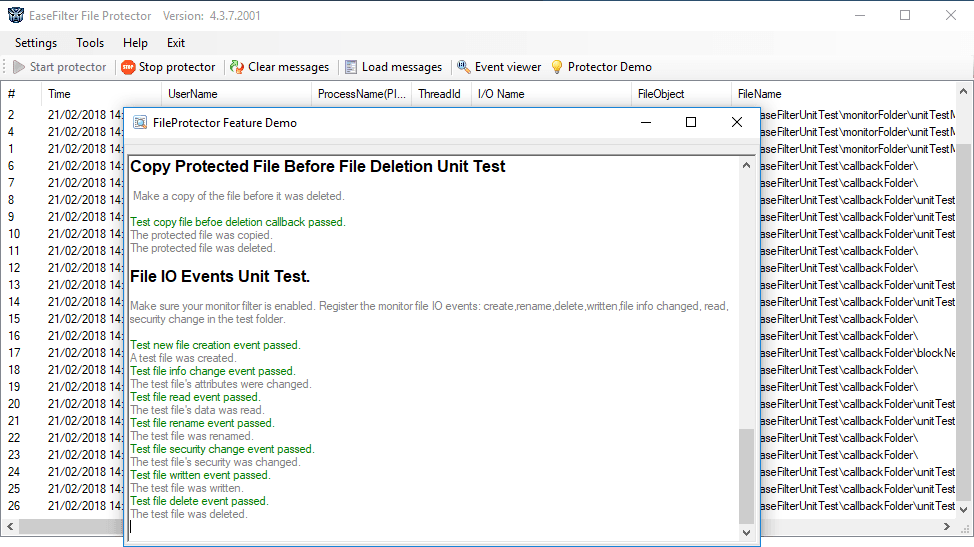Click the main list horizontal scroll-right arrow
The width and height of the screenshot is (974, 547).
point(947,527)
